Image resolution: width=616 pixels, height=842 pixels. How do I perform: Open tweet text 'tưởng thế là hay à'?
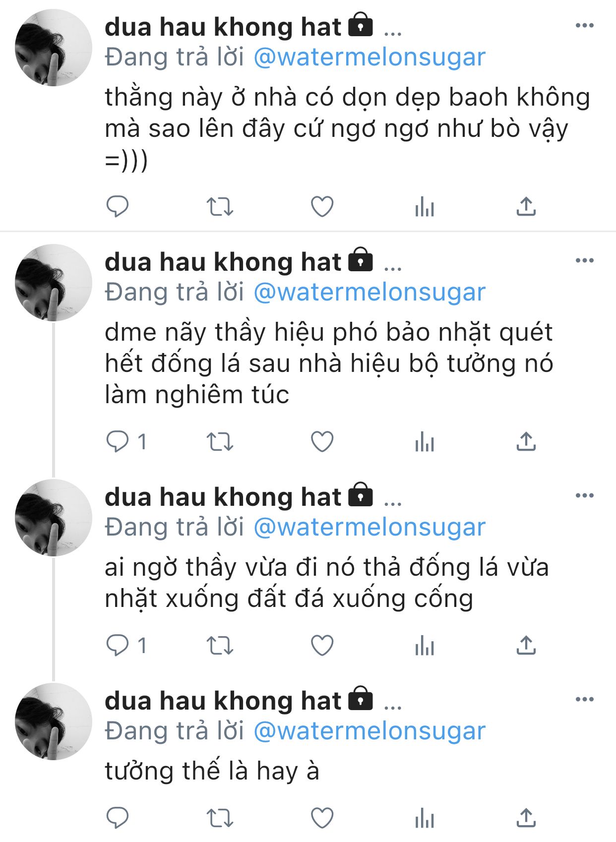212,772
